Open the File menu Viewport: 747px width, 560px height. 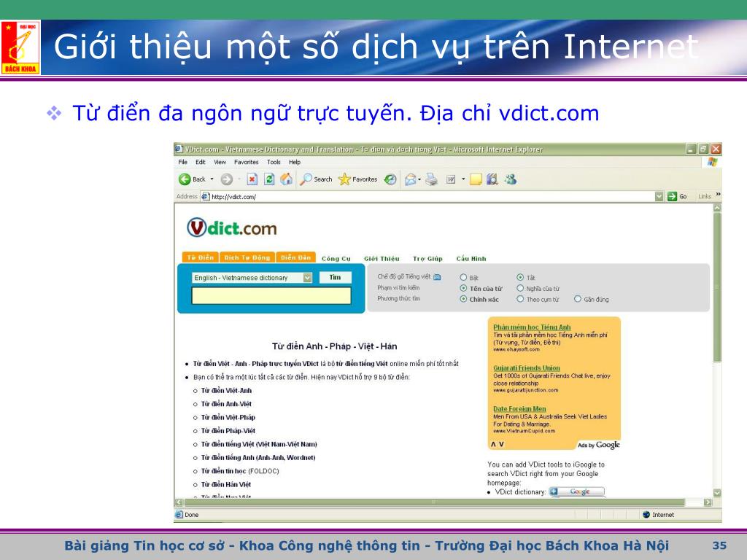(182, 163)
